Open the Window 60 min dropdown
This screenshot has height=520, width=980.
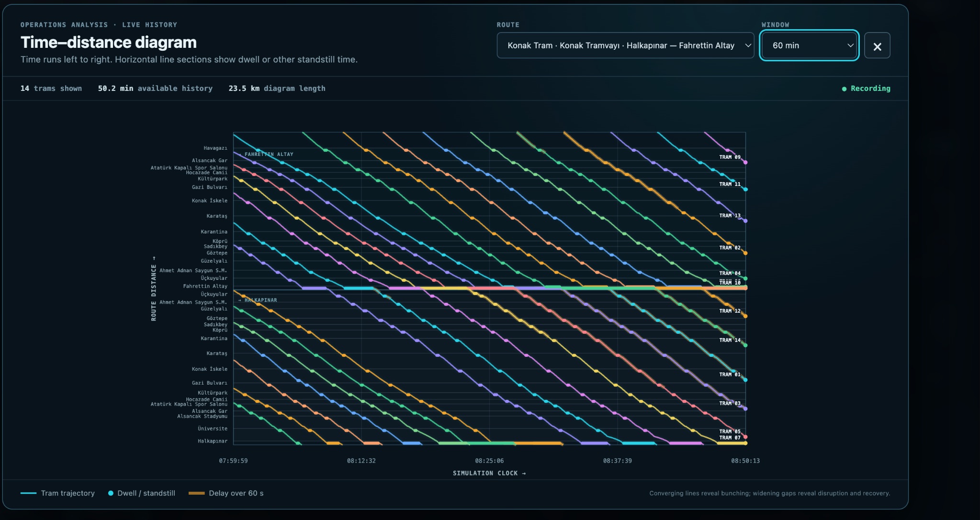coord(809,45)
